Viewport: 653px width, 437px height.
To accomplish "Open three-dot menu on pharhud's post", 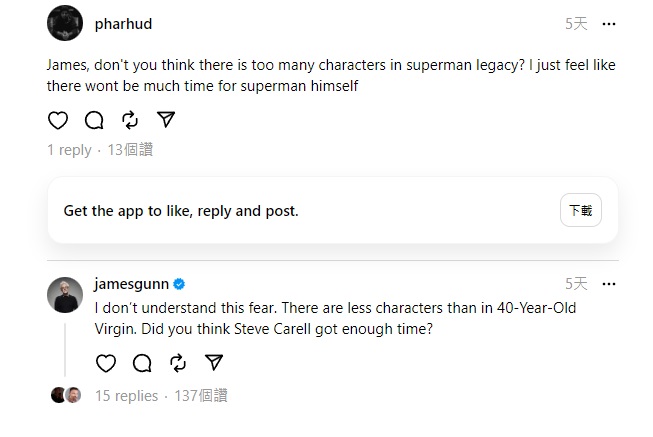I will pos(609,24).
